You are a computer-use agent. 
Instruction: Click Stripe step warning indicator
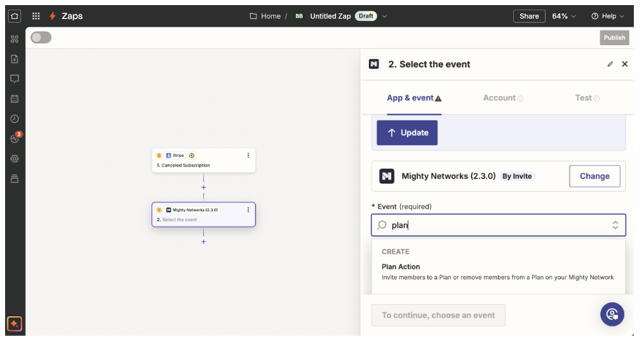click(159, 156)
